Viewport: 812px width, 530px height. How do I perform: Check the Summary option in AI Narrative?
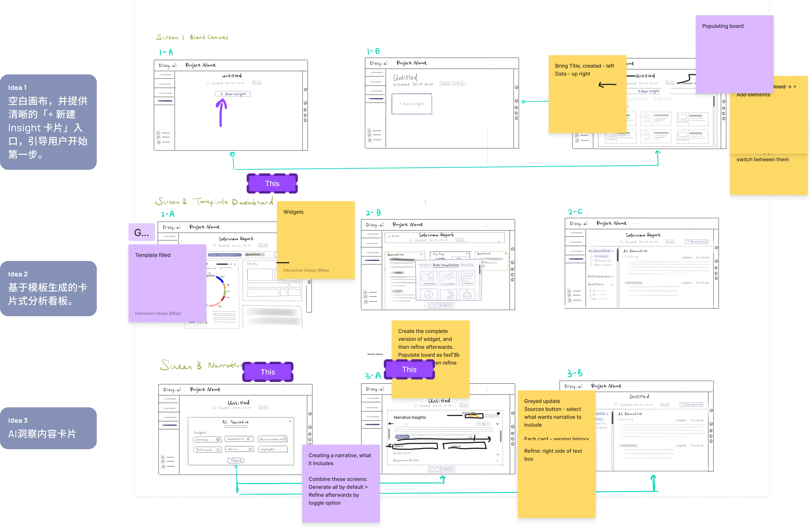point(218,439)
